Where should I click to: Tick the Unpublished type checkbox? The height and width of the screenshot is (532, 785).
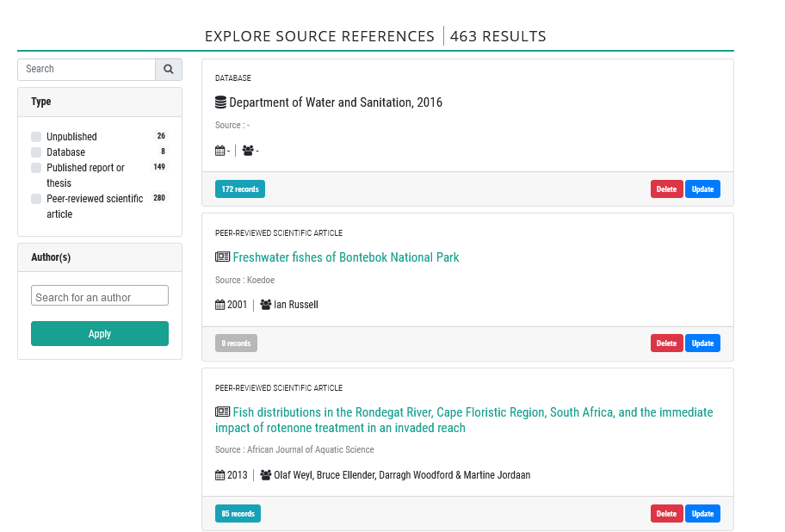[x=36, y=137]
